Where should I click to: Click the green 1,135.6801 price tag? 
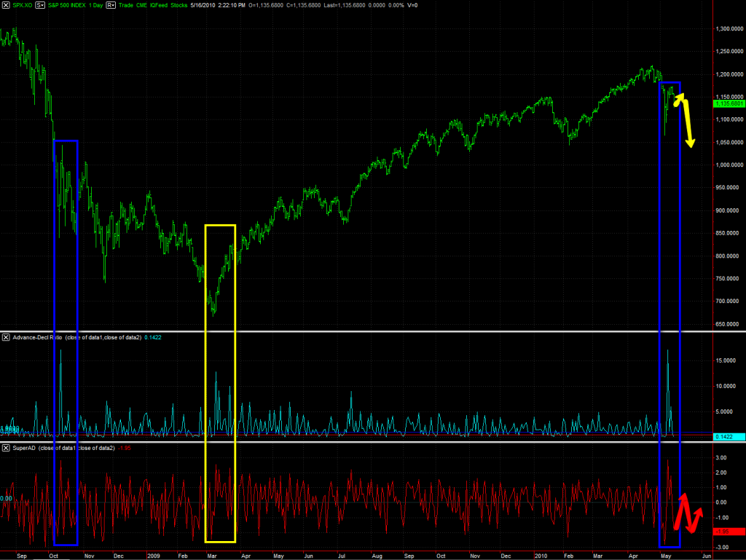[x=729, y=103]
